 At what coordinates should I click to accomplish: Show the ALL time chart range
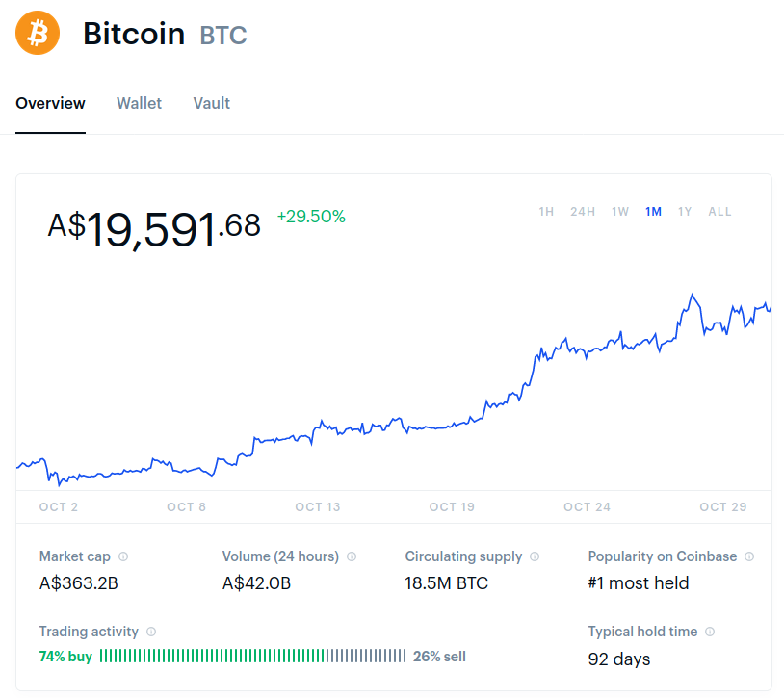[719, 212]
